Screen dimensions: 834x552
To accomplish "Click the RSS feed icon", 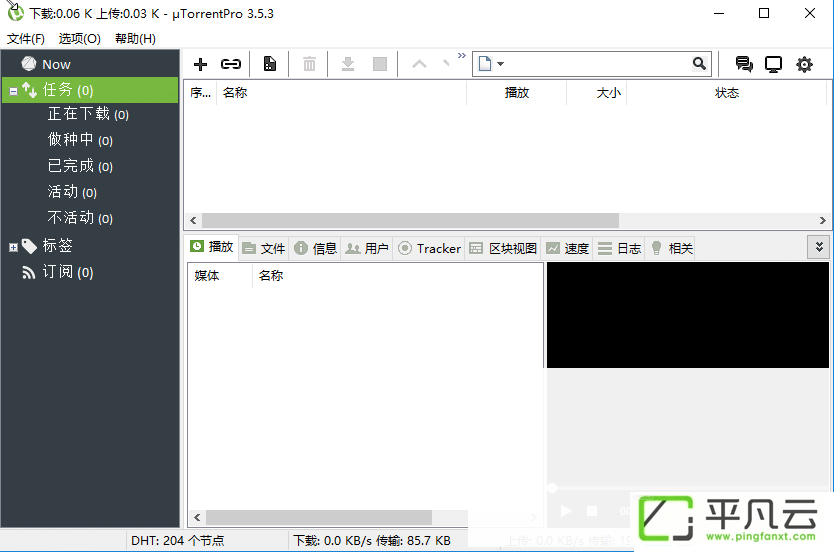I will [28, 273].
